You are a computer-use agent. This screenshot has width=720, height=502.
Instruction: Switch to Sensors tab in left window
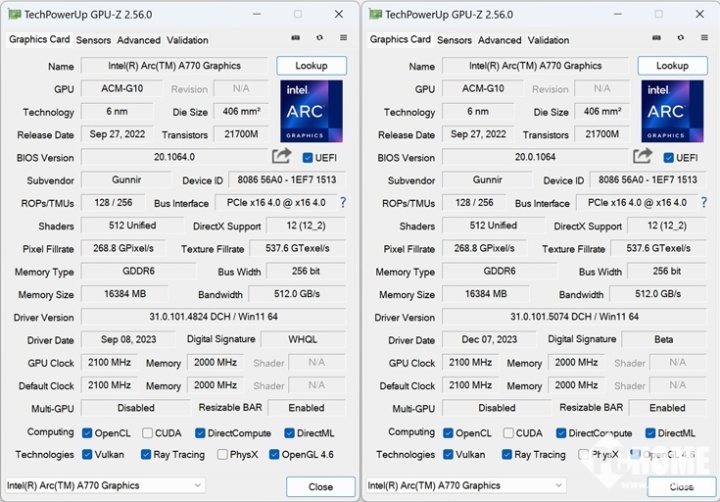tap(93, 40)
